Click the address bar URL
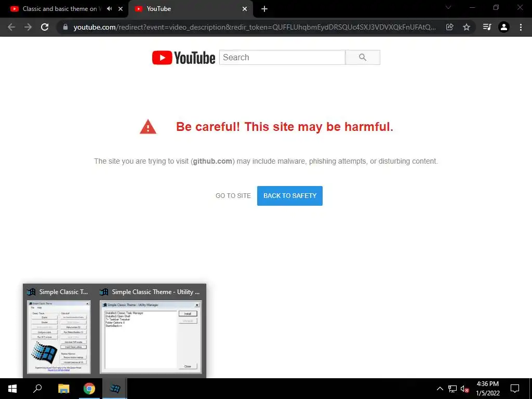This screenshot has height=399, width=532. [x=255, y=27]
